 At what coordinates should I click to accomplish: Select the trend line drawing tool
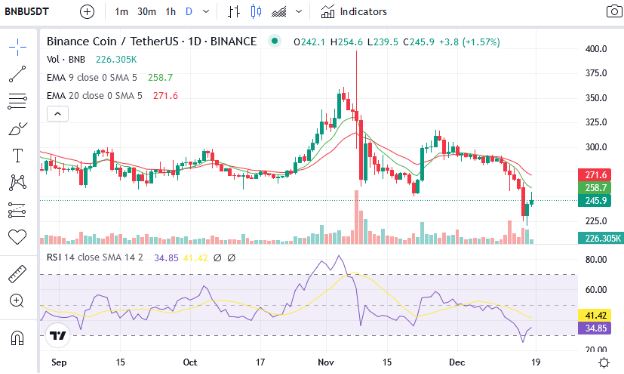18,74
